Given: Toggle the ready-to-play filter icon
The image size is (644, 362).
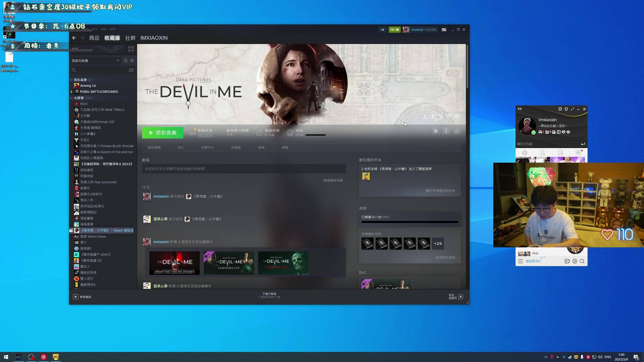Looking at the screenshot, I should [132, 61].
